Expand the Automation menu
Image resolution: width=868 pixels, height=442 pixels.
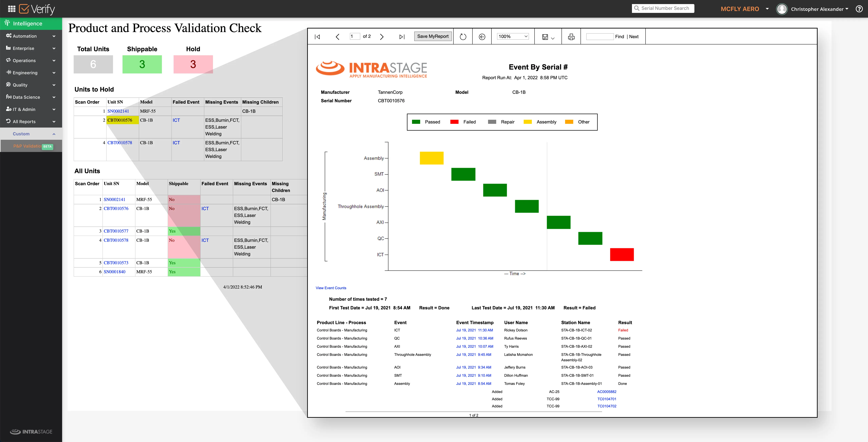(x=54, y=36)
